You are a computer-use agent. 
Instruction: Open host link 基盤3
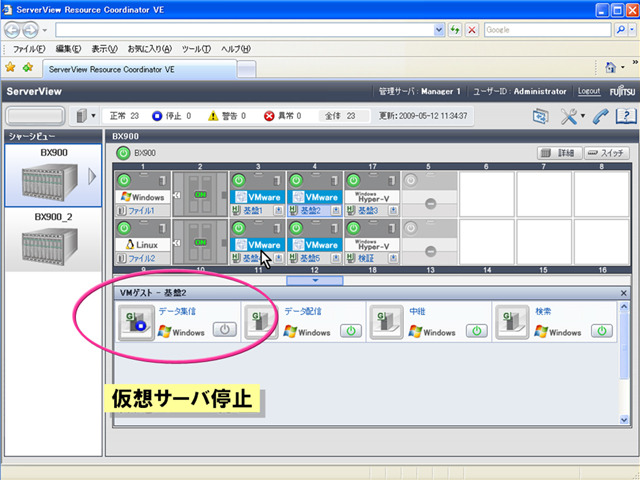click(368, 211)
